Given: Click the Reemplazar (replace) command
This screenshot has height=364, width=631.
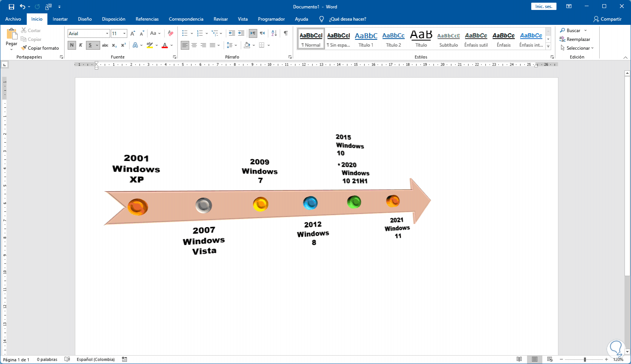Looking at the screenshot, I should pyautogui.click(x=575, y=39).
